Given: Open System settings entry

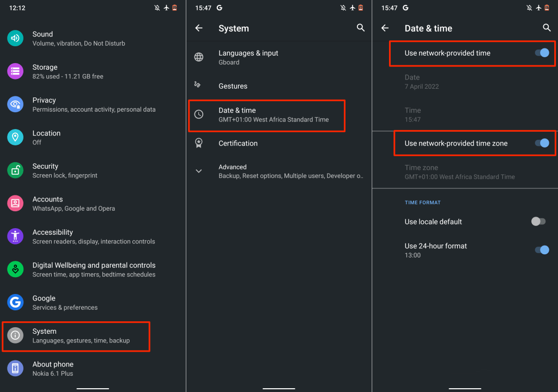Looking at the screenshot, I should click(x=76, y=335).
